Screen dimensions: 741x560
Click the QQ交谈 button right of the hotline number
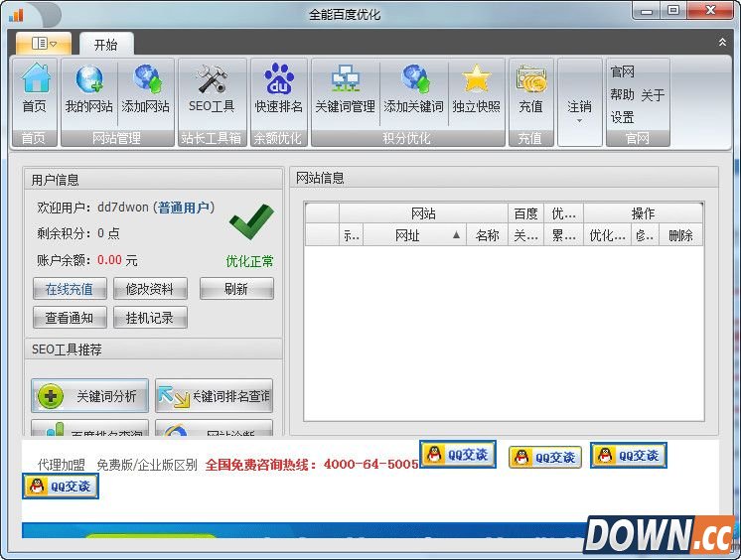pyautogui.click(x=458, y=454)
